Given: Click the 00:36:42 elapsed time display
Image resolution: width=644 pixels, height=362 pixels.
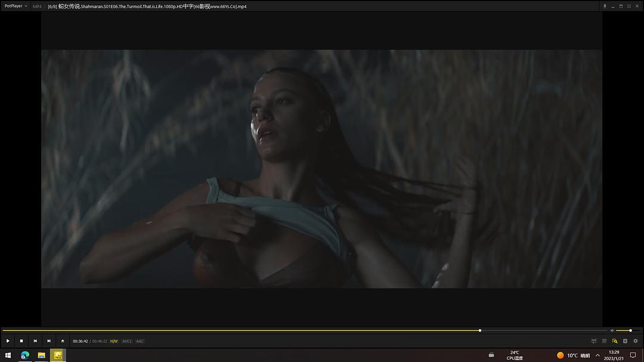Looking at the screenshot, I should click(80, 342).
